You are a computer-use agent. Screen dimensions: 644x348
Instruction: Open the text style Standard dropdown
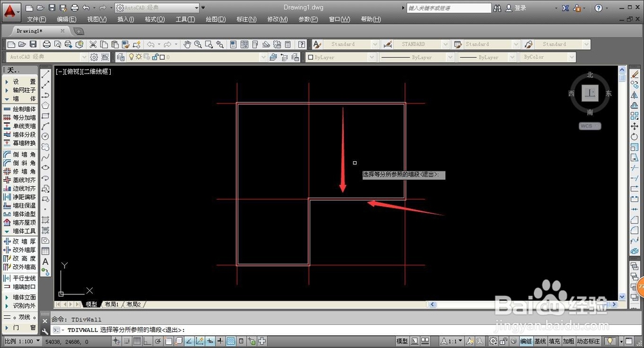coord(351,44)
